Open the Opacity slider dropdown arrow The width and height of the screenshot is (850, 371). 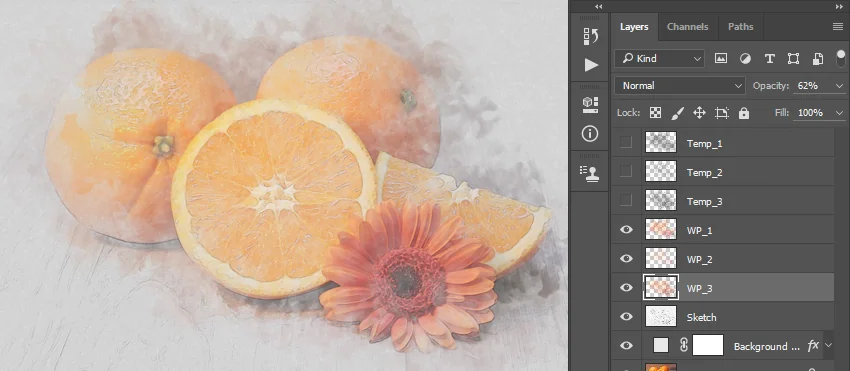point(840,86)
